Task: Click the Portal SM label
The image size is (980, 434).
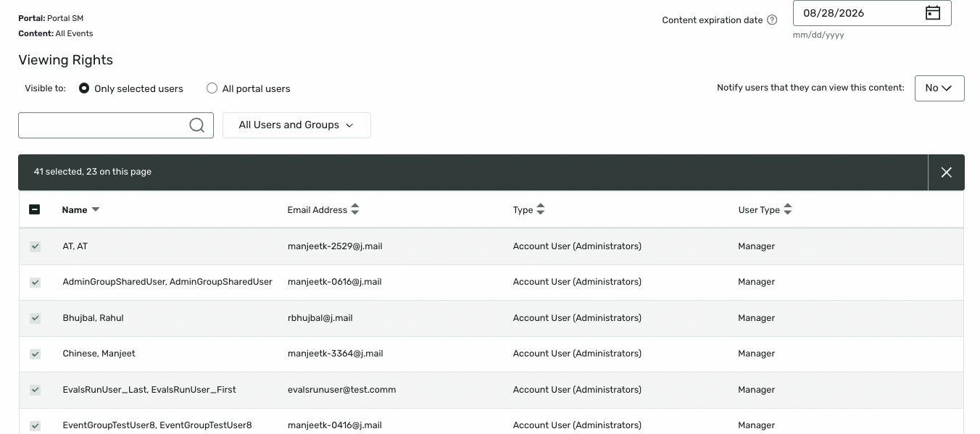Action: coord(51,18)
